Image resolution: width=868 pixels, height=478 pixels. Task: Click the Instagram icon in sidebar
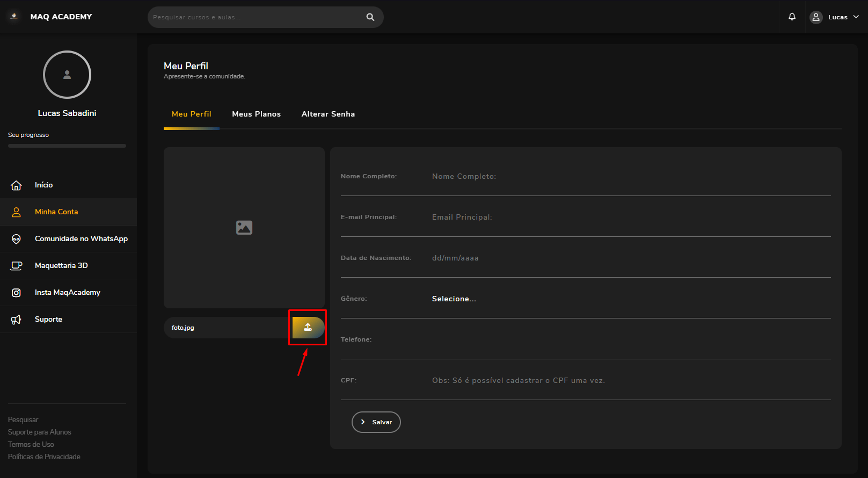tap(16, 293)
